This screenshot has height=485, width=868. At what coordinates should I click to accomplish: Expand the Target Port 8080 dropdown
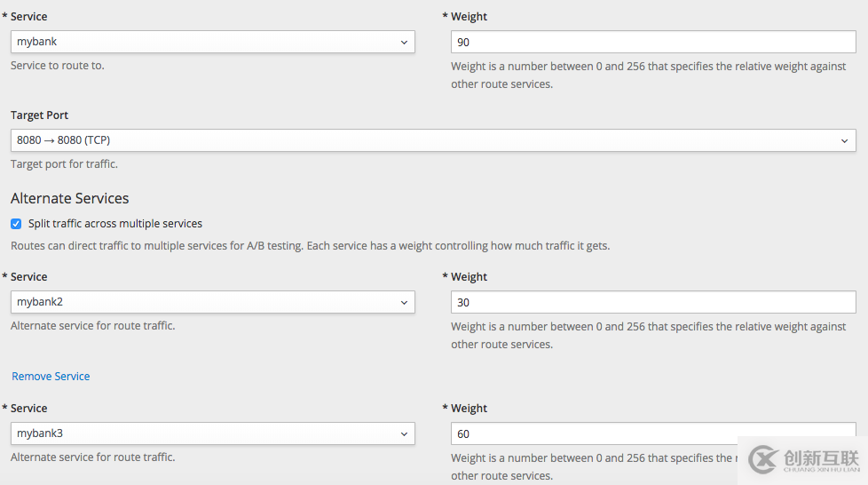(433, 140)
